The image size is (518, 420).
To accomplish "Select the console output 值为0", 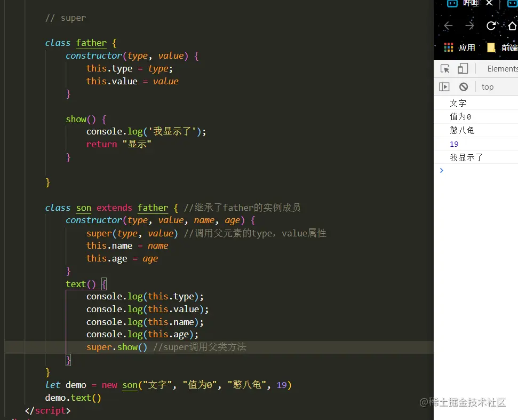I will pyautogui.click(x=460, y=117).
